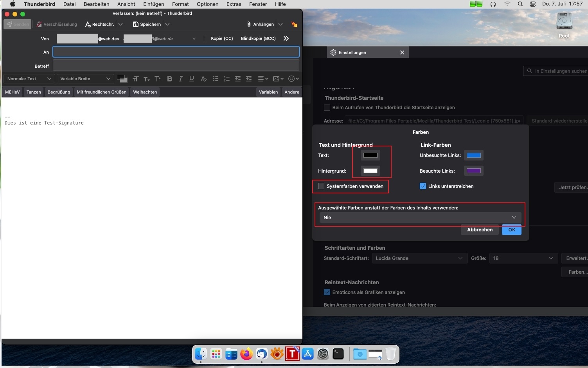Open Thunderbird from the dock

pyautogui.click(x=262, y=354)
